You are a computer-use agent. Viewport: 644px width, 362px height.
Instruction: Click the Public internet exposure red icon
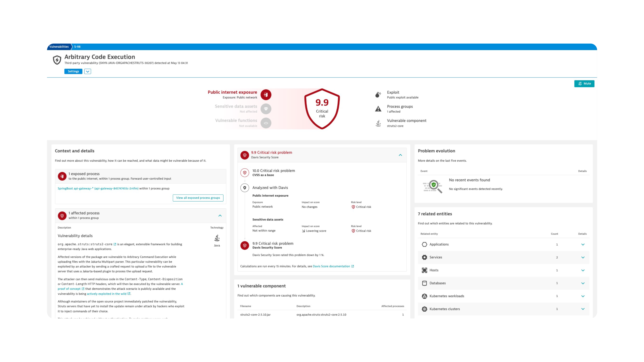266,95
